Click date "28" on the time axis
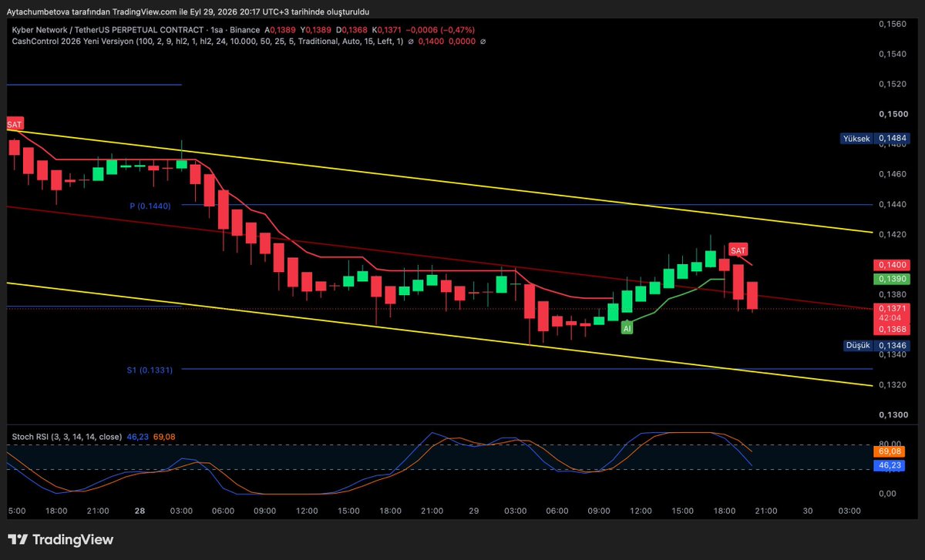925x560 pixels. (140, 511)
